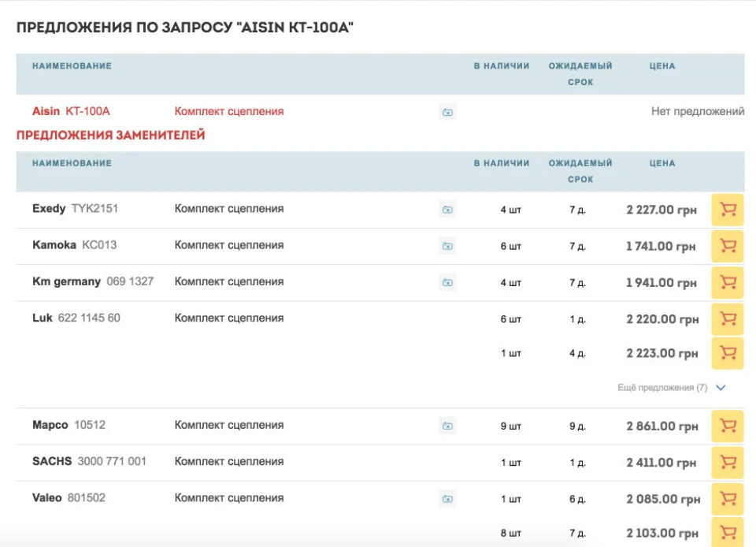Image resolution: width=756 pixels, height=547 pixels.
Task: Add Kamoka KC013 to cart
Action: tap(728, 246)
